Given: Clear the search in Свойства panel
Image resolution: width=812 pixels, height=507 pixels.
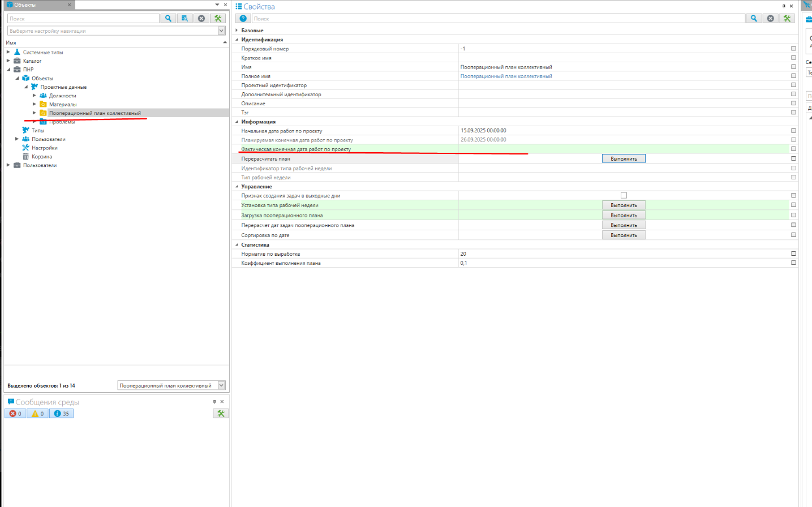Looking at the screenshot, I should pyautogui.click(x=770, y=19).
